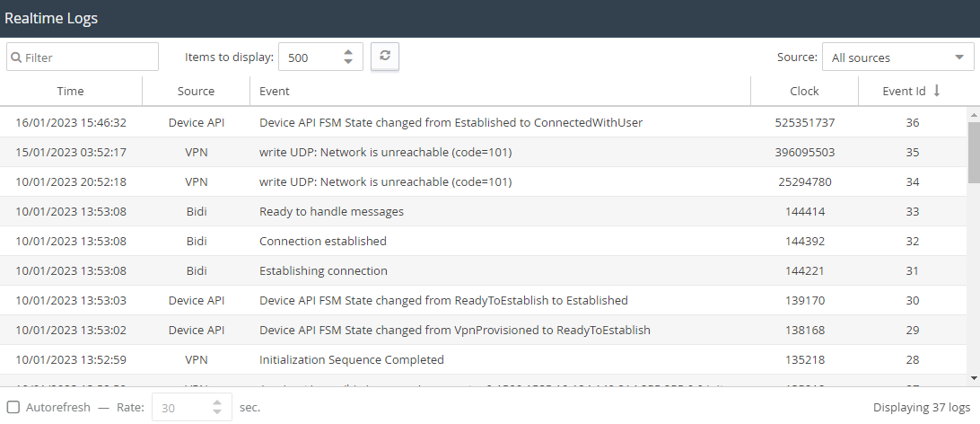
Task: Click write UDP event in Event Id 35 row
Action: (x=386, y=152)
